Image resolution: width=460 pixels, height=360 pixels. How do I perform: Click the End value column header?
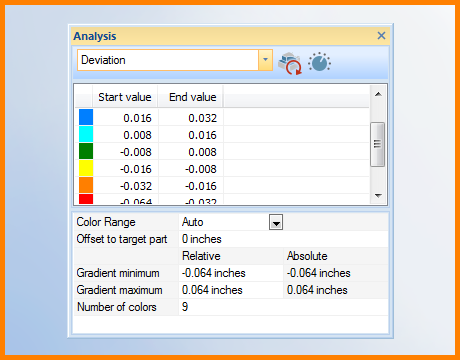click(190, 97)
